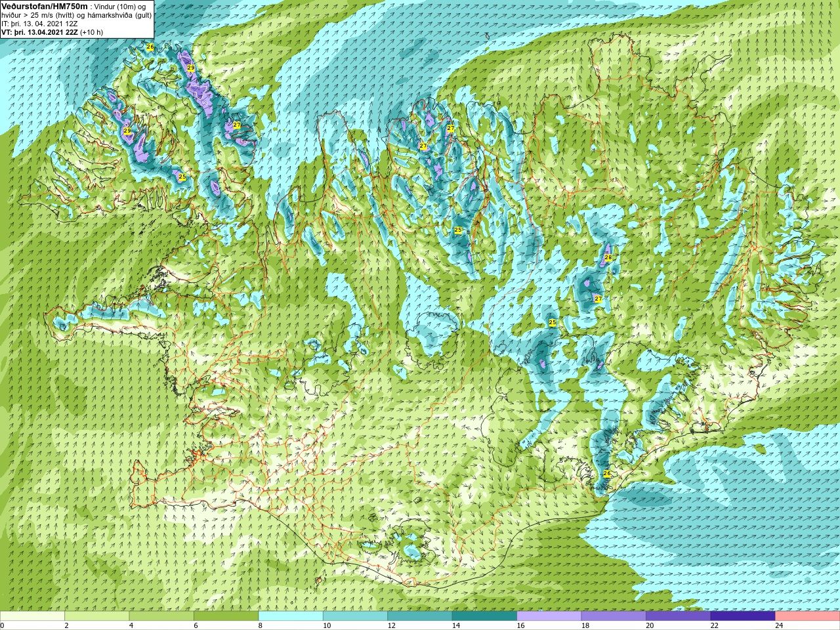This screenshot has height=630, width=840.
Task: Click the legend scale number 0
Action: 3,625
